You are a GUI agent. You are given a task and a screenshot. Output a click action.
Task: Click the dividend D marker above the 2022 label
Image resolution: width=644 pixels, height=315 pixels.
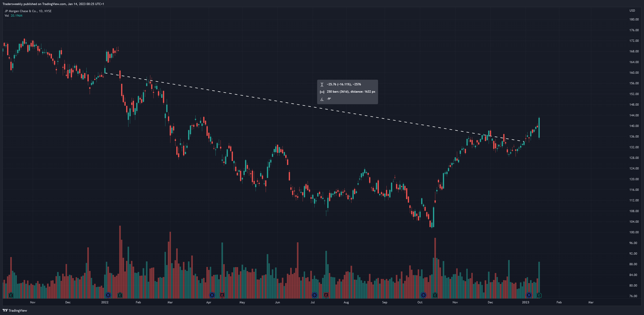coord(108,295)
